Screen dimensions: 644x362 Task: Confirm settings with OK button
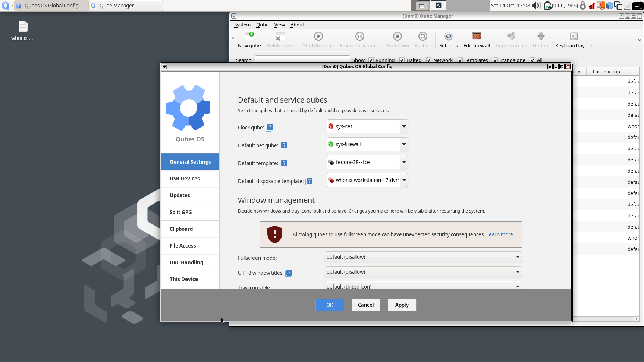[x=330, y=305]
